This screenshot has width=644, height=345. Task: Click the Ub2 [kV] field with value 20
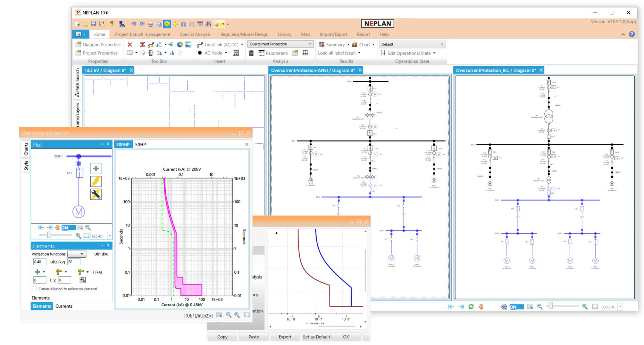tap(73, 262)
